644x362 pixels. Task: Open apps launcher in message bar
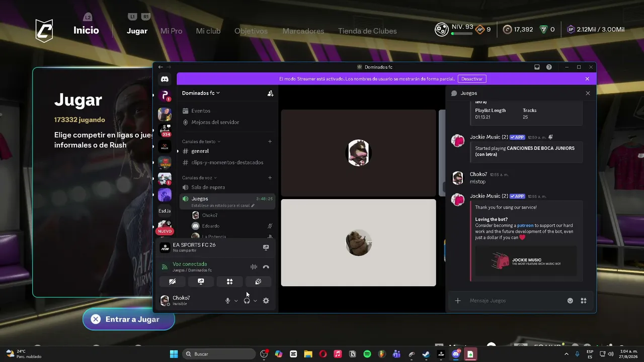584,301
